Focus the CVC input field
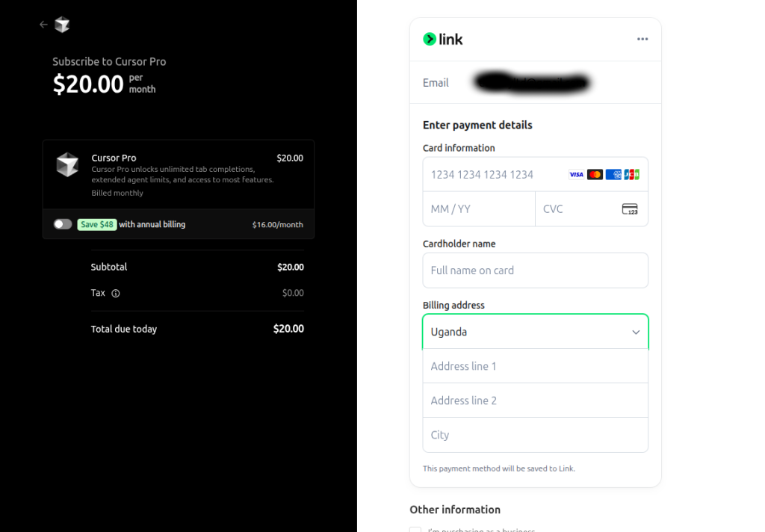 592,209
